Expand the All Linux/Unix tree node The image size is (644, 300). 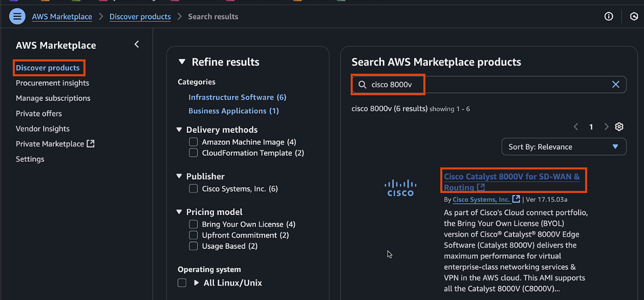(x=196, y=283)
